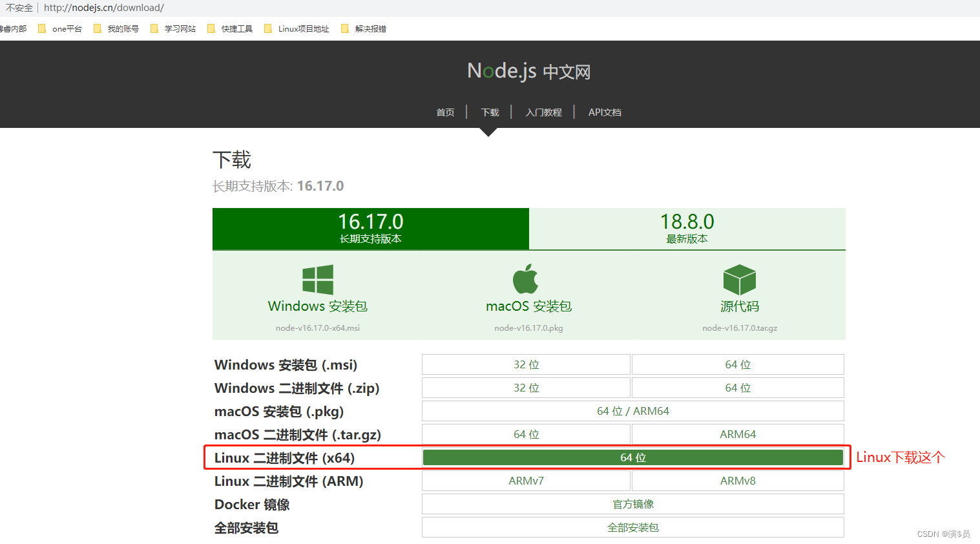Screen dimensions: 980x544
Task: Click the Apple macOS logo icon
Action: 526,279
